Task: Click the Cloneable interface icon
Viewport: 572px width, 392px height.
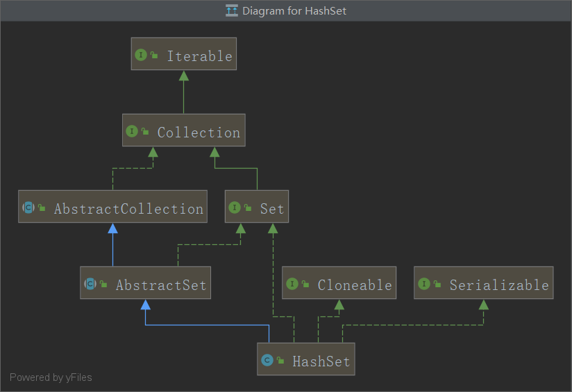Action: pos(292,284)
